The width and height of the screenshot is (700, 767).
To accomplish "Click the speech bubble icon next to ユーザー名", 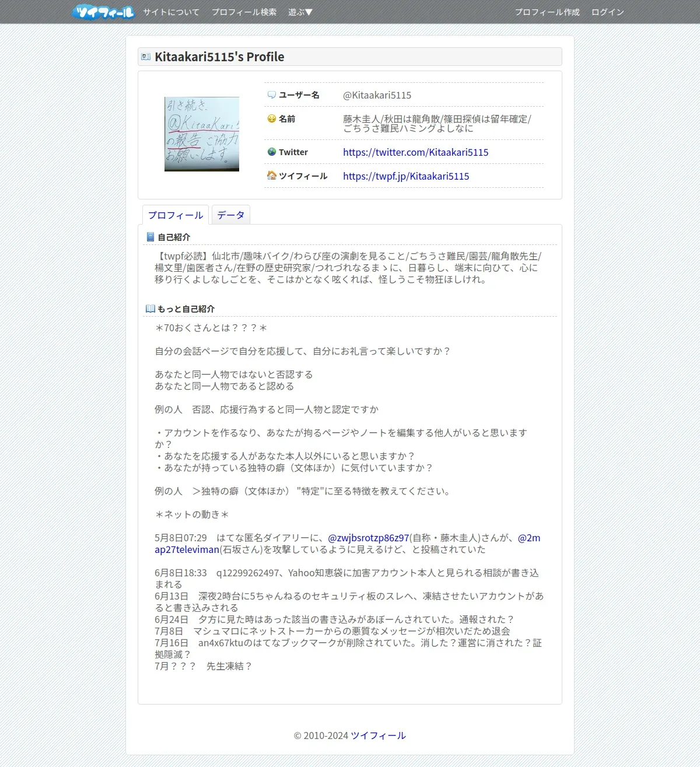I will pos(272,94).
